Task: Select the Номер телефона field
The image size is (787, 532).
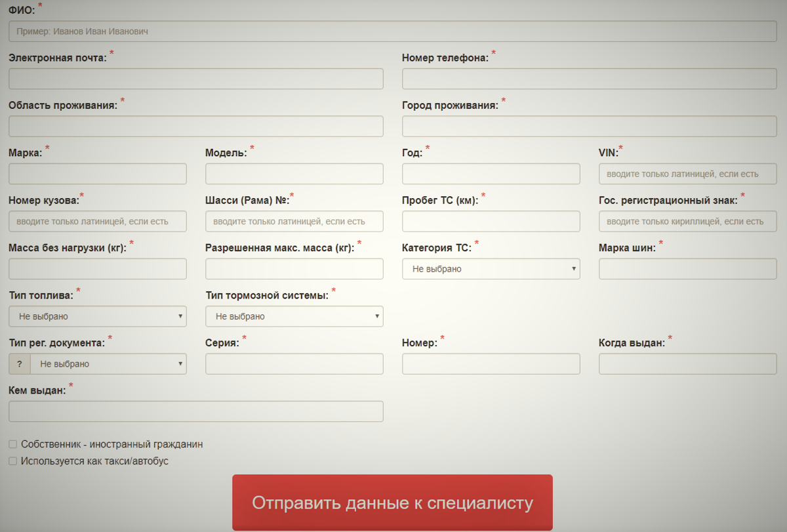Action: (x=590, y=79)
